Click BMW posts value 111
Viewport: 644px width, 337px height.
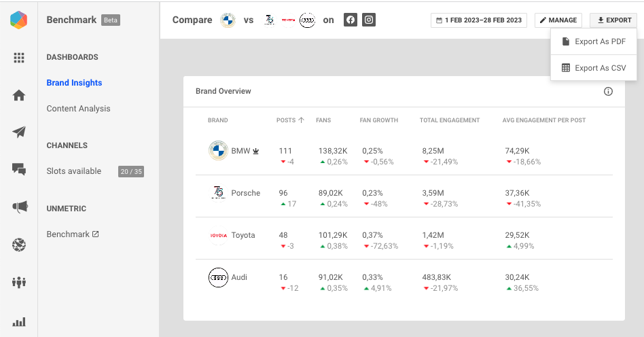point(285,151)
